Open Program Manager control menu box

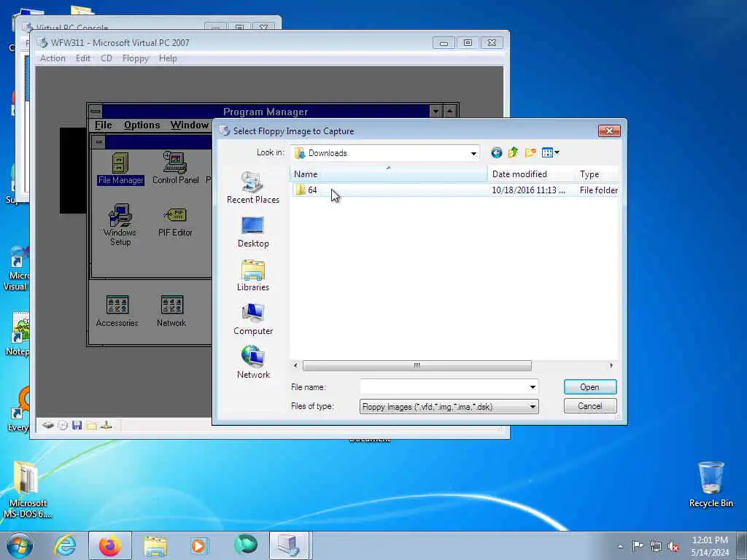(x=96, y=112)
